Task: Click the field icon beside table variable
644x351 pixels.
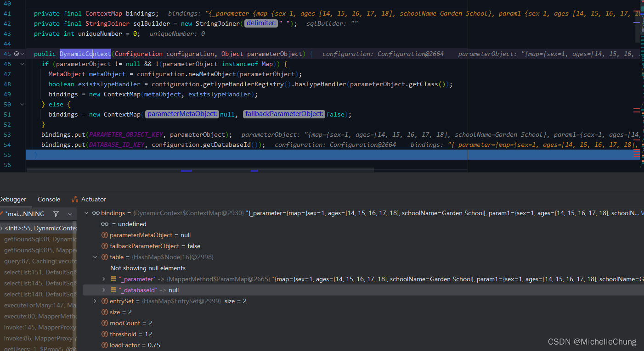Action: pyautogui.click(x=105, y=257)
